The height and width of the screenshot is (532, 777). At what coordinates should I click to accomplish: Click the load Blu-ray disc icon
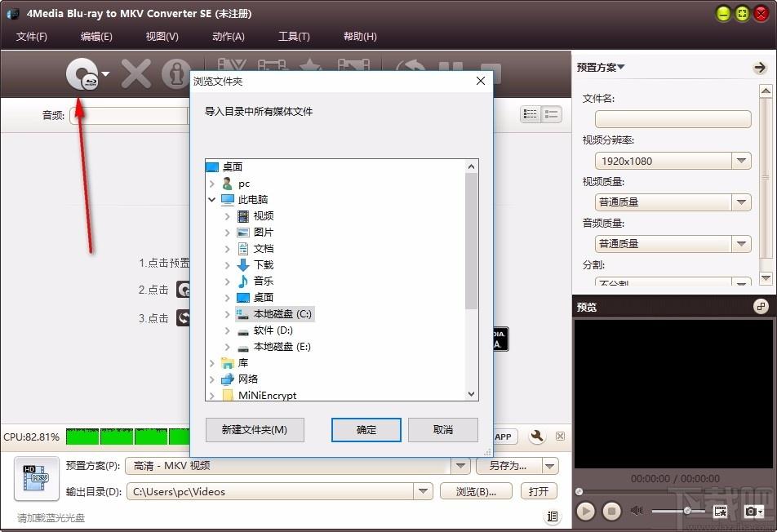pos(82,74)
